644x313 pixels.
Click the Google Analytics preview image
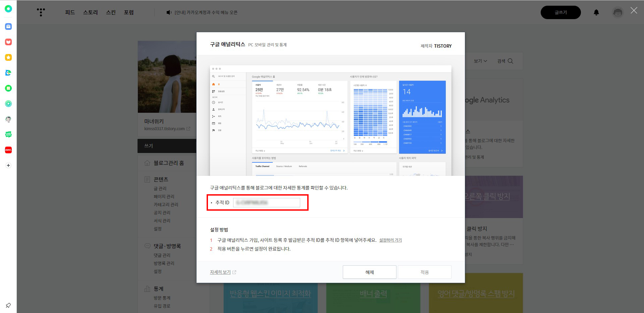tap(331, 120)
